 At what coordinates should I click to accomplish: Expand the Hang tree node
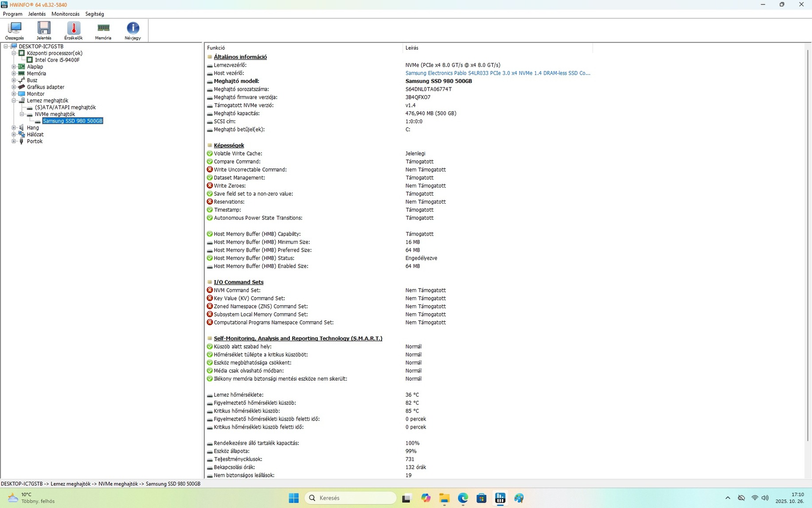(x=14, y=128)
